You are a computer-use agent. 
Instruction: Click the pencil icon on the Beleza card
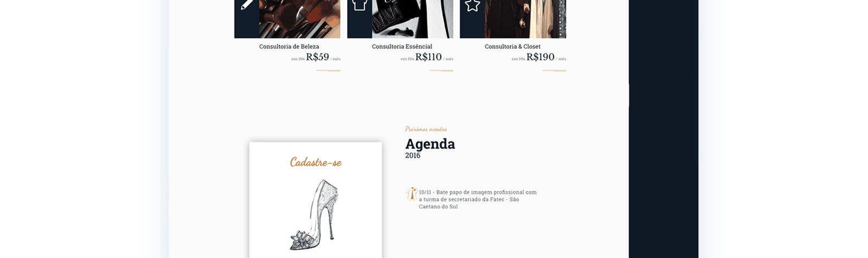pyautogui.click(x=247, y=5)
